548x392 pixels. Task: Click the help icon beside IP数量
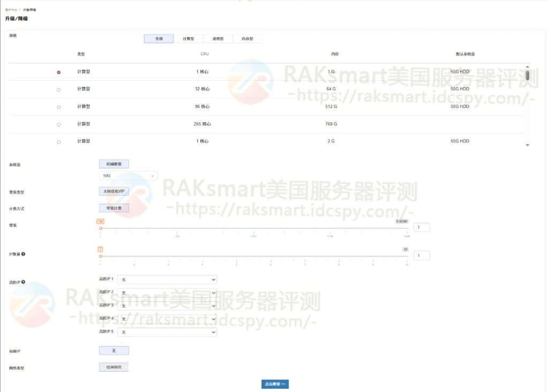(x=24, y=254)
